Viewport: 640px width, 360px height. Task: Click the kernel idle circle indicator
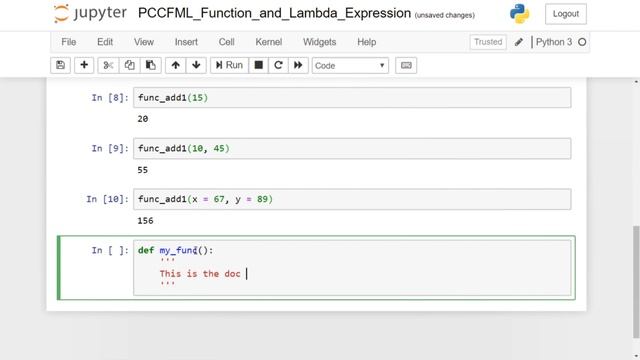click(582, 42)
